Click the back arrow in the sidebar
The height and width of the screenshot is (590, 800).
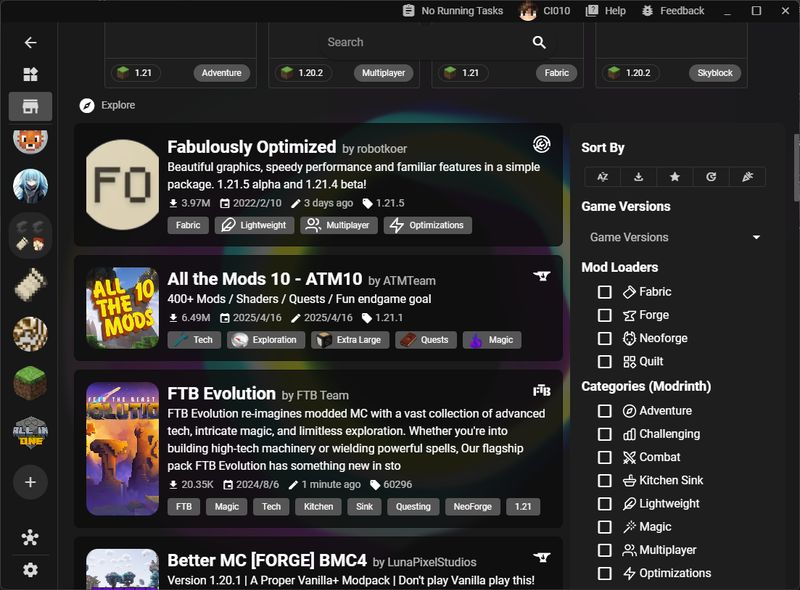point(30,43)
